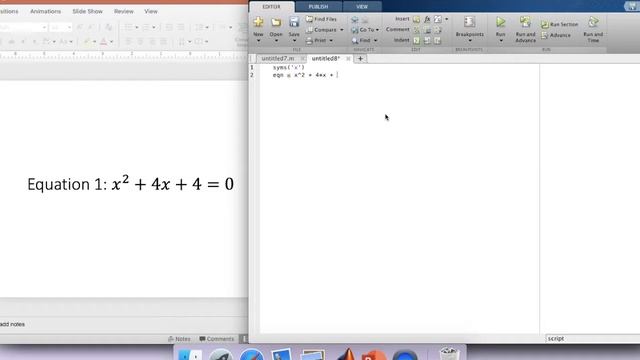The width and height of the screenshot is (640, 360).
Task: Click the Open folder icon in MATLAB
Action: coord(276,22)
